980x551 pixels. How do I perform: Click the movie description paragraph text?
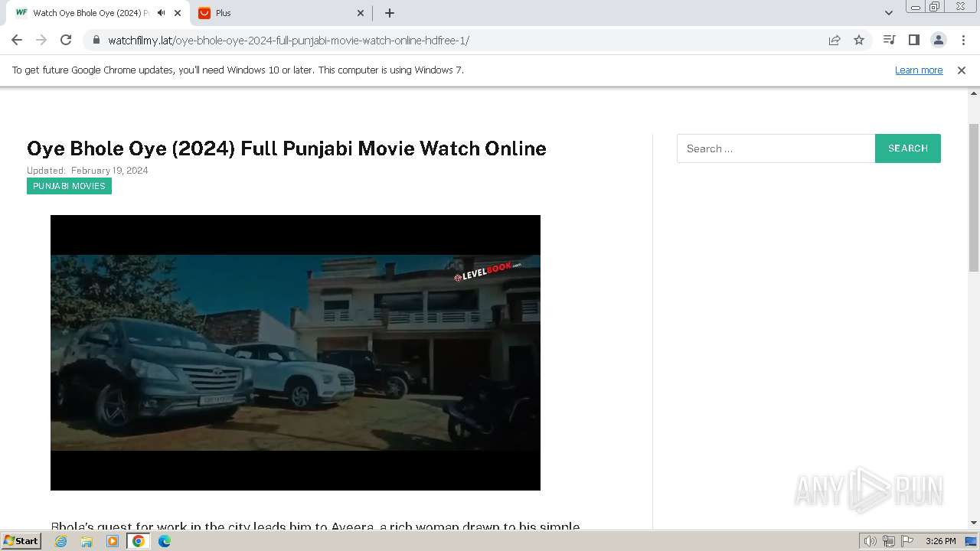tap(315, 525)
